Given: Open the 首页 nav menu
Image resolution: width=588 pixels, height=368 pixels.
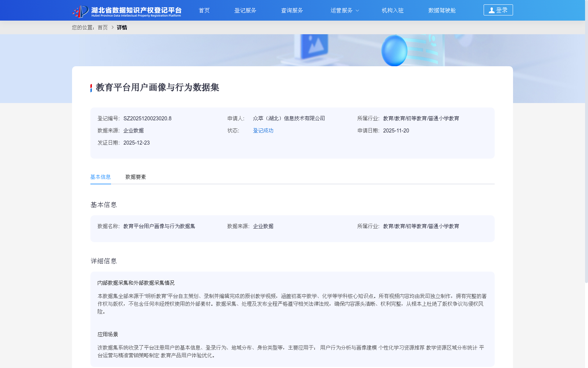Looking at the screenshot, I should point(204,10).
